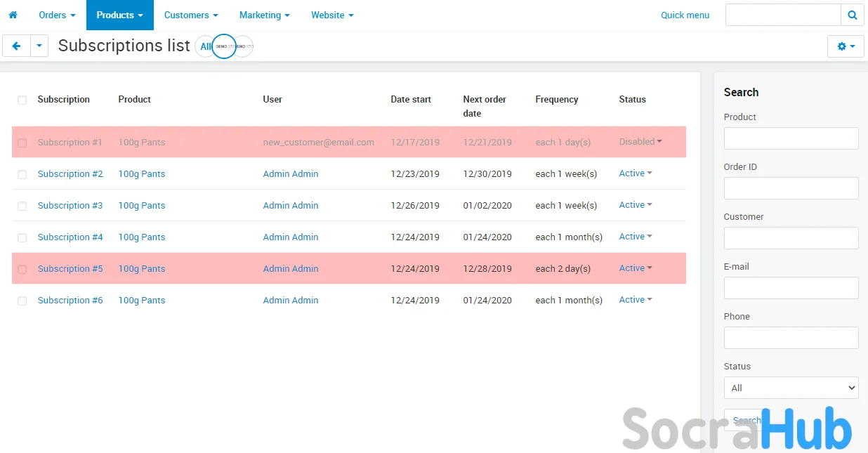The width and height of the screenshot is (868, 453).
Task: Click the Product search input field
Action: click(x=791, y=138)
